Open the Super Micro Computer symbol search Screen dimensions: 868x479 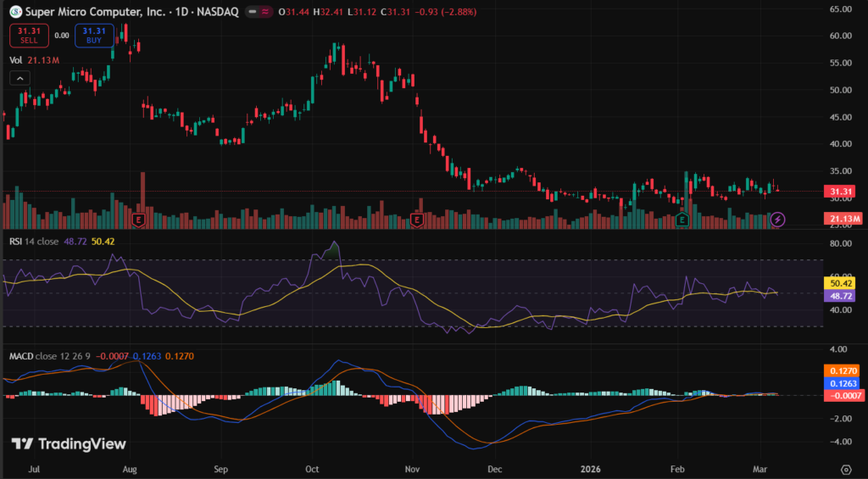92,12
